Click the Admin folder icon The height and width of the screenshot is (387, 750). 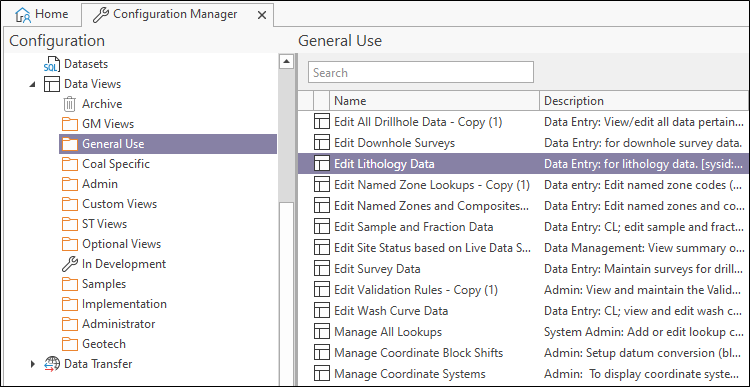click(x=70, y=184)
